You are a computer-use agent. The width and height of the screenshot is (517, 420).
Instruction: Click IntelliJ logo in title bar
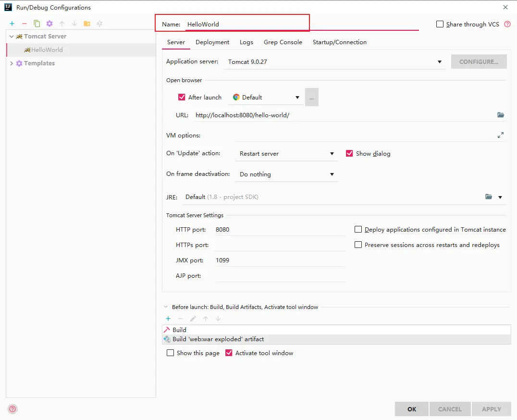pyautogui.click(x=8, y=7)
